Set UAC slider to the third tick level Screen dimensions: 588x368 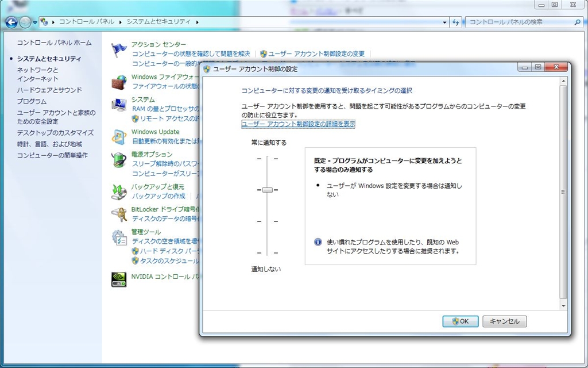pyautogui.click(x=268, y=221)
